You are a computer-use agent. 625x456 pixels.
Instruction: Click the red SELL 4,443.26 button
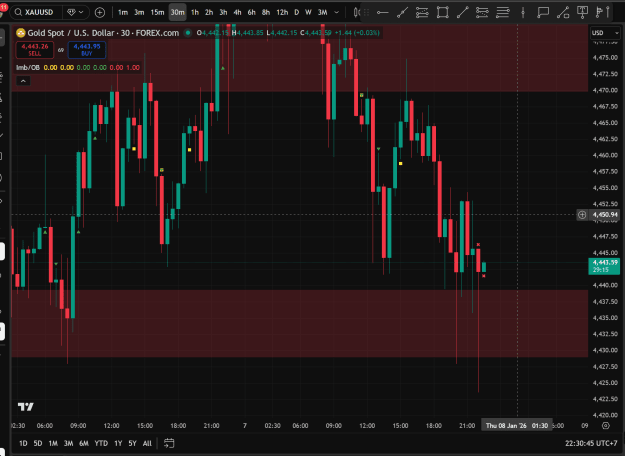coord(35,50)
